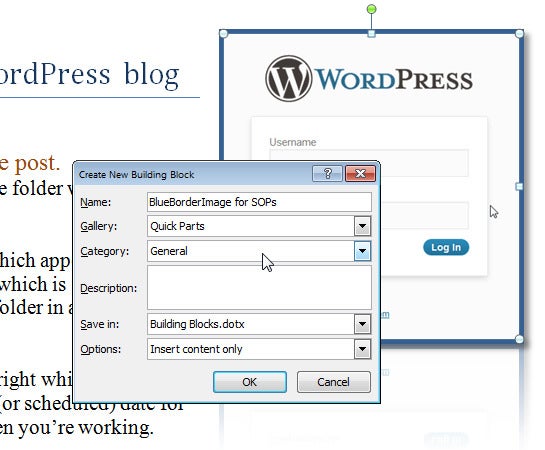Cancel the building block dialog
This screenshot has width=545, height=450.
(x=334, y=382)
